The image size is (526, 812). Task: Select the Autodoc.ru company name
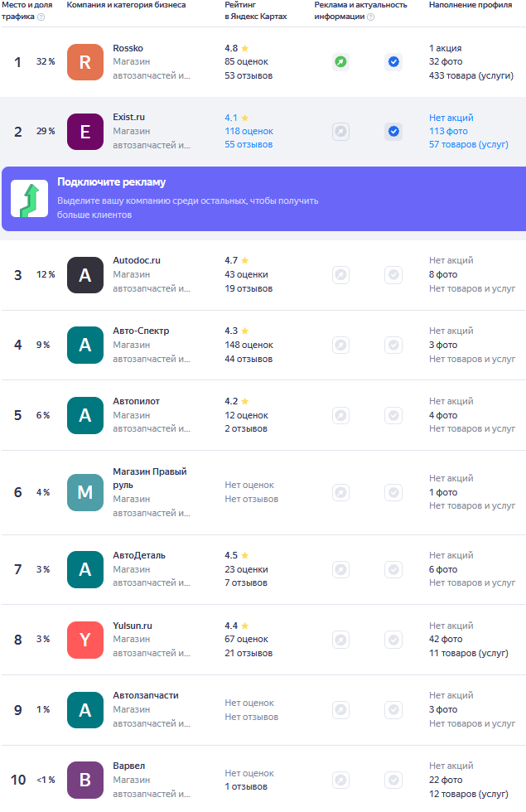pyautogui.click(x=137, y=260)
